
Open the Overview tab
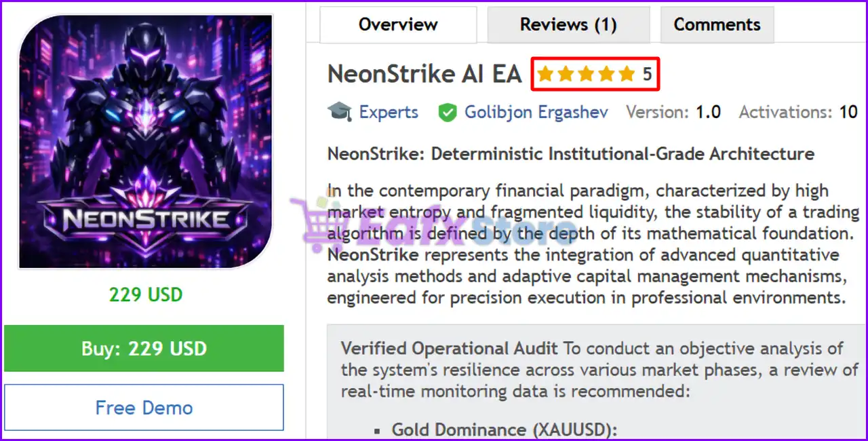click(398, 25)
